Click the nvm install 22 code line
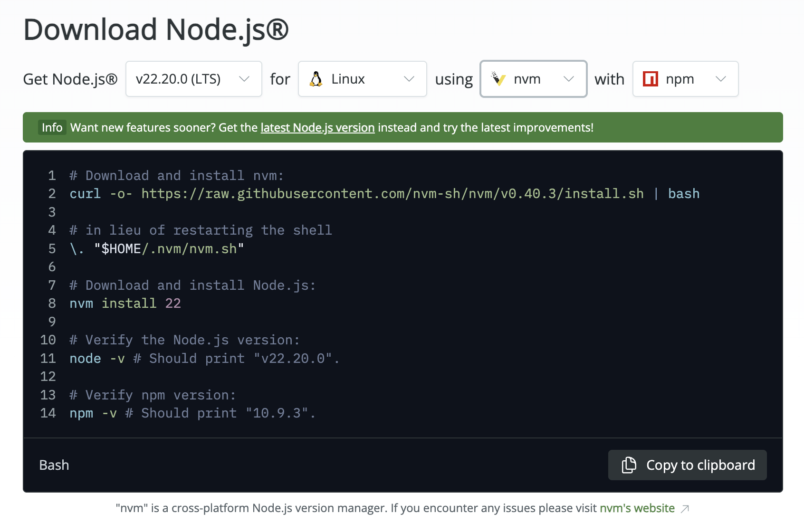Image resolution: width=804 pixels, height=532 pixels. pos(125,304)
